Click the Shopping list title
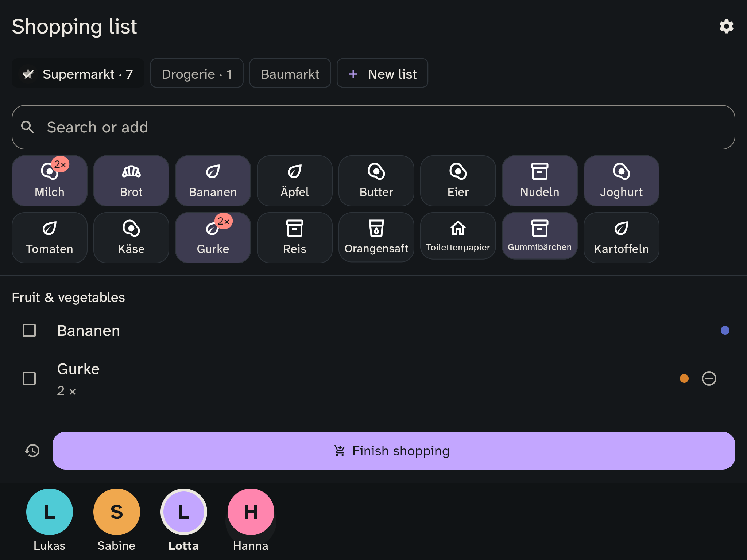747x560 pixels. point(74,26)
